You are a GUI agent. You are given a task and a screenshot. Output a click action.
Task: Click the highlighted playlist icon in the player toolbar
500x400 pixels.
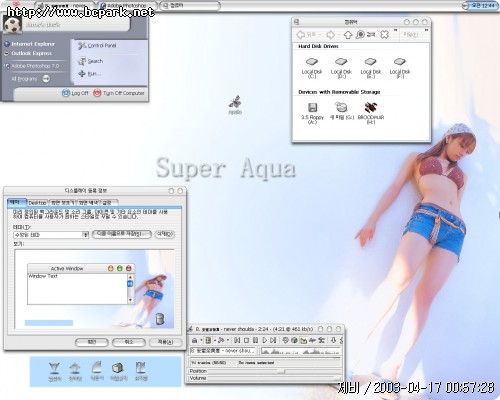coord(208,340)
